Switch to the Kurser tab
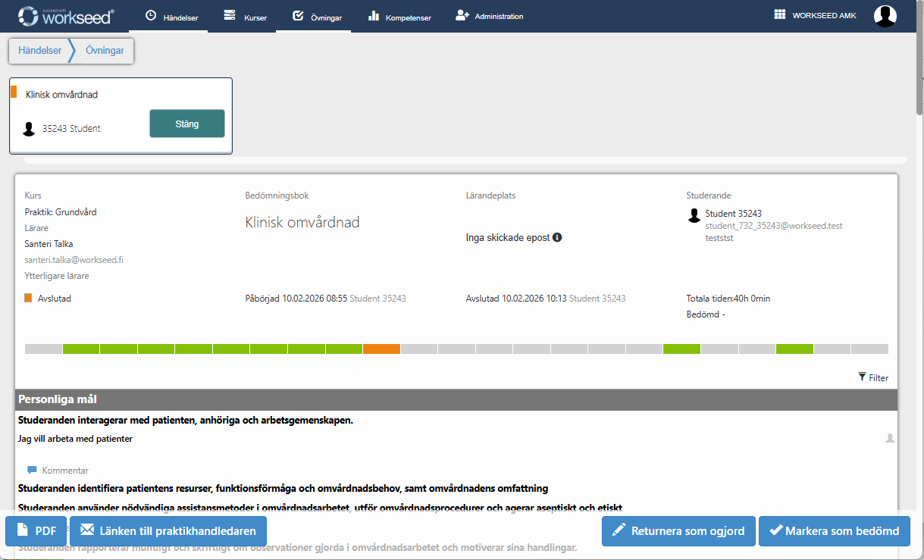924x560 pixels. (245, 17)
